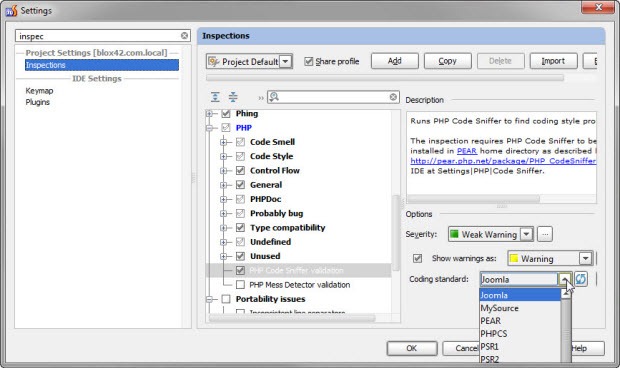Toggle PHP group checkbox
Image resolution: width=620 pixels, height=368 pixels.
click(226, 128)
